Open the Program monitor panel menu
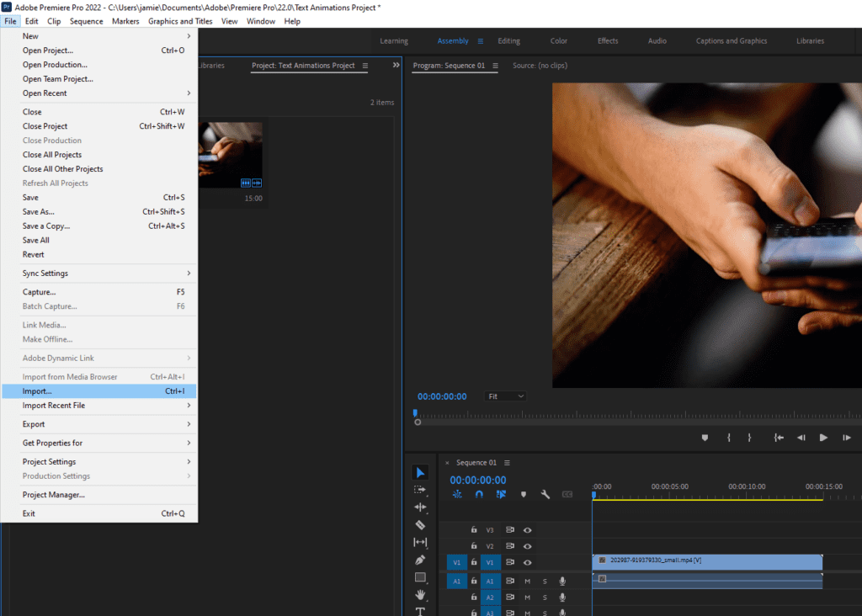The width and height of the screenshot is (862, 616). tap(495, 66)
